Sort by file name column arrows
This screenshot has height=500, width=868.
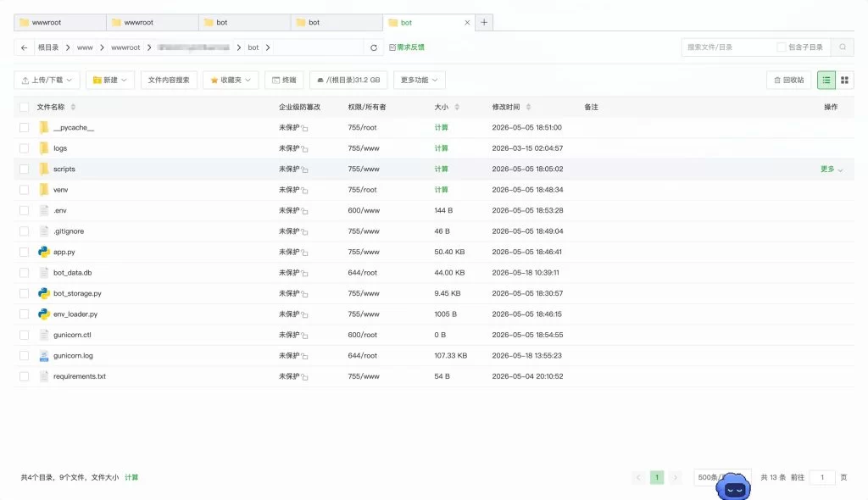(73, 107)
